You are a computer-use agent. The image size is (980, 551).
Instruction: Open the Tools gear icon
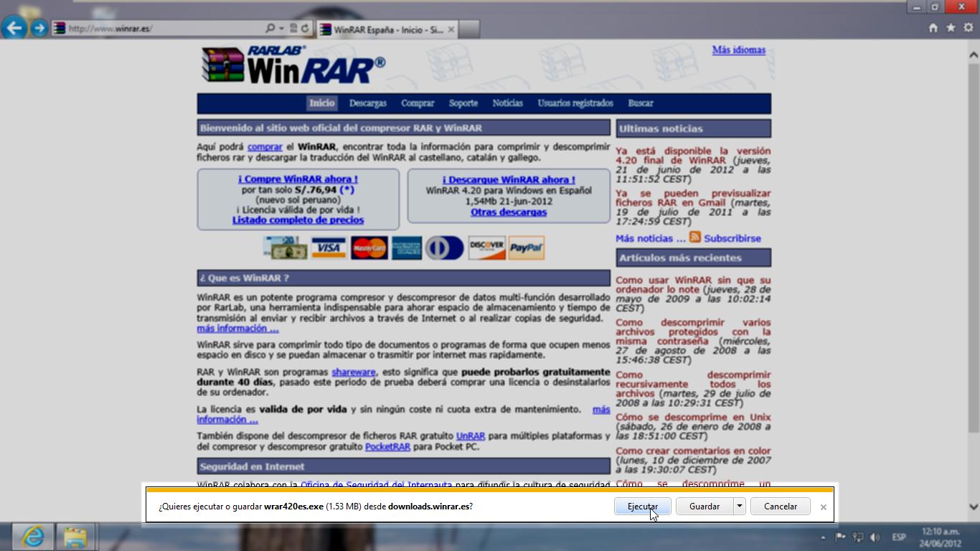969,28
